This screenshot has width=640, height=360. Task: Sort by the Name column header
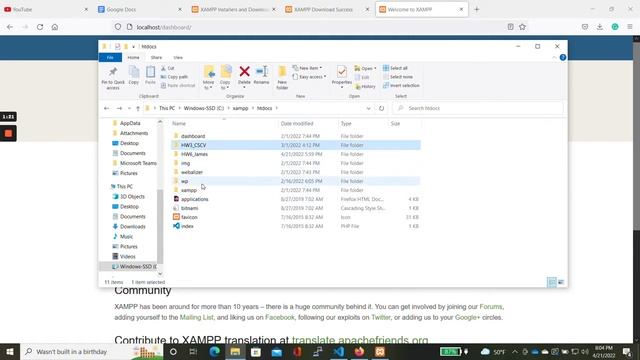[179, 123]
